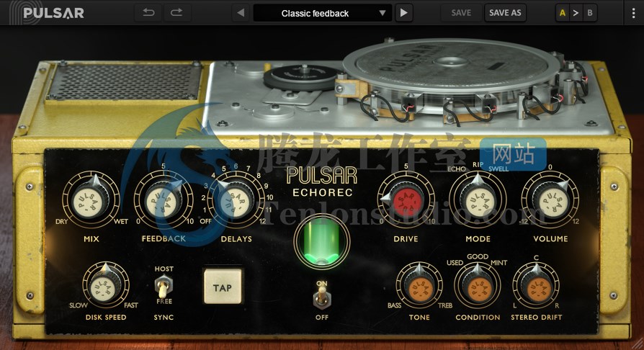The height and width of the screenshot is (350, 644).
Task: Turn the MODE selector knob
Action: (478, 200)
